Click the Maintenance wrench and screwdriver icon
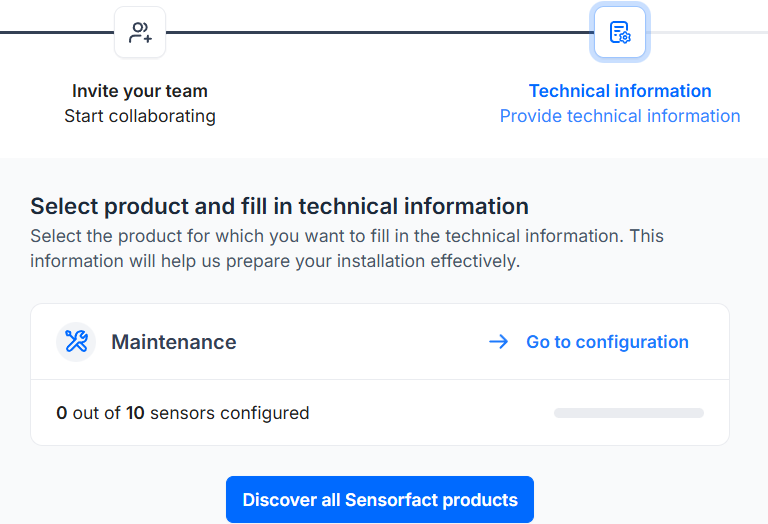Screen dimensions: 768x524 [x=76, y=342]
